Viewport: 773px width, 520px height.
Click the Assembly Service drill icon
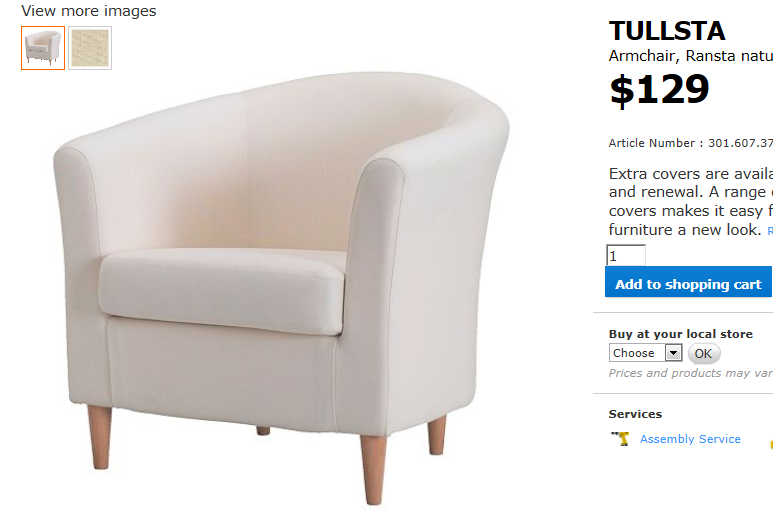pos(620,439)
